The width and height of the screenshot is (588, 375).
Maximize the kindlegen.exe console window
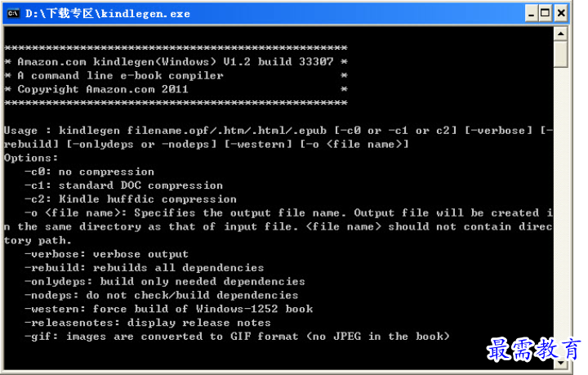546,14
